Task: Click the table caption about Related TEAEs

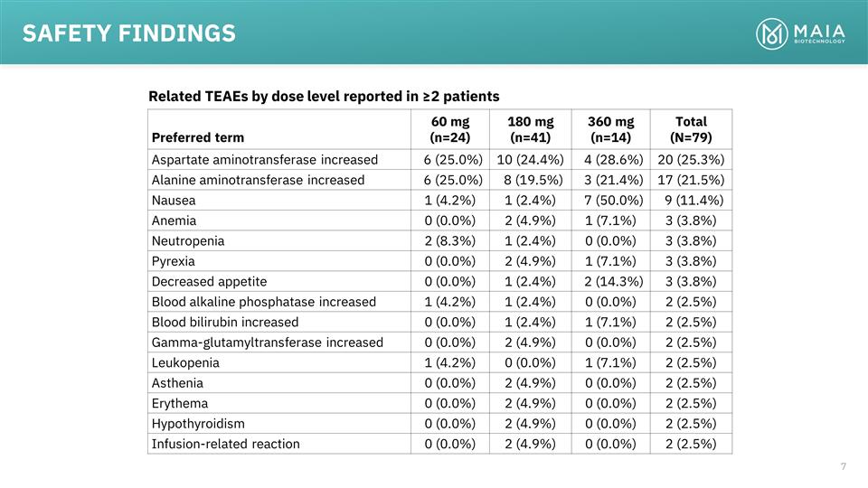Action: click(x=324, y=96)
